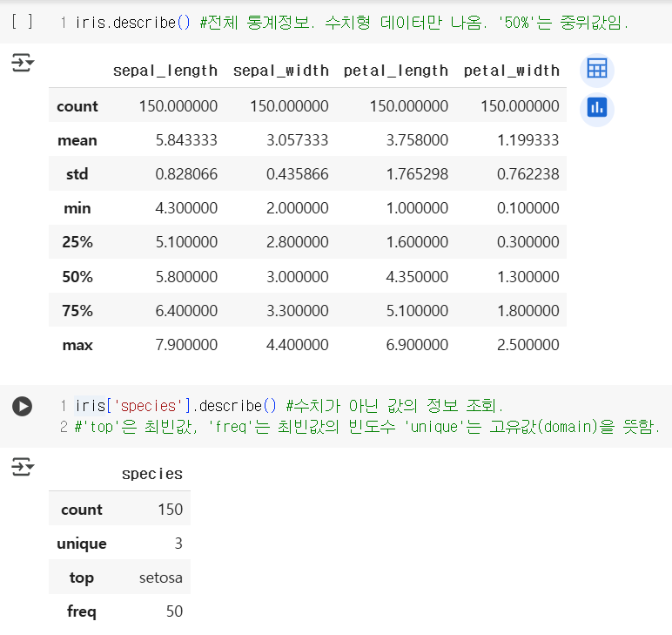Toggle output of species describe cell
Image resolution: width=672 pixels, height=635 pixels.
(23, 467)
